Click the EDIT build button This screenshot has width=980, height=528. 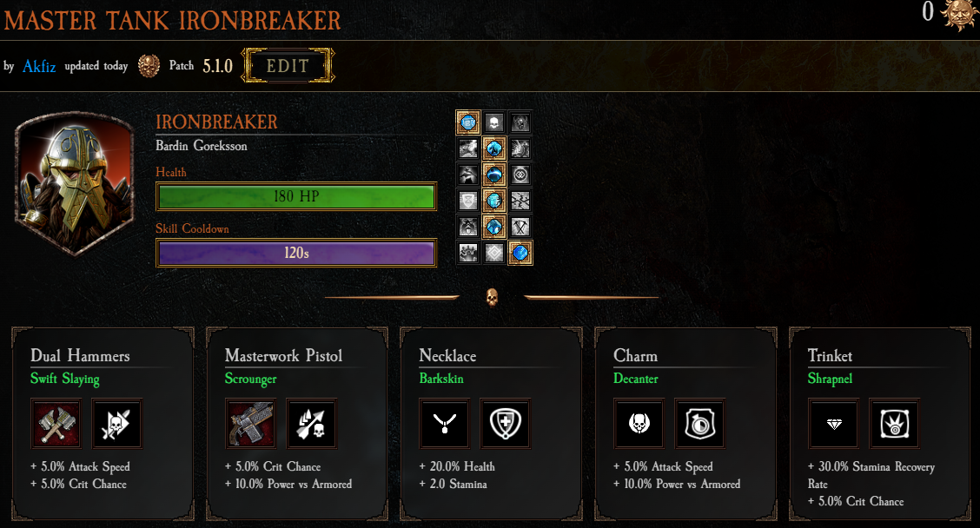click(x=288, y=66)
